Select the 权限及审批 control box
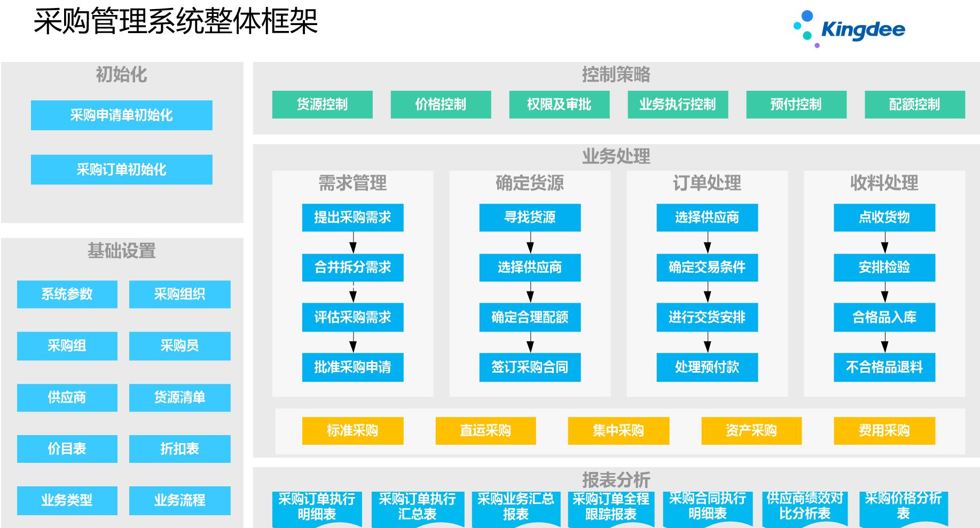 point(559,105)
